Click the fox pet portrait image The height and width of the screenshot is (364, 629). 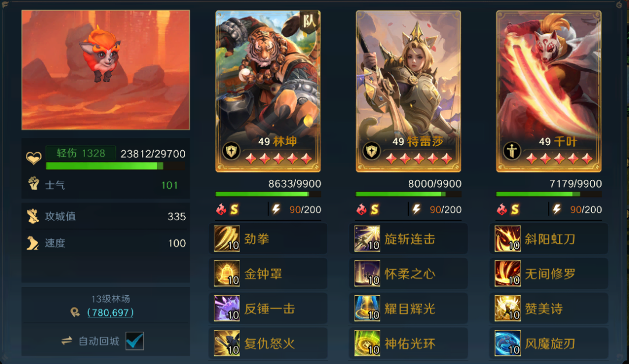pyautogui.click(x=105, y=70)
